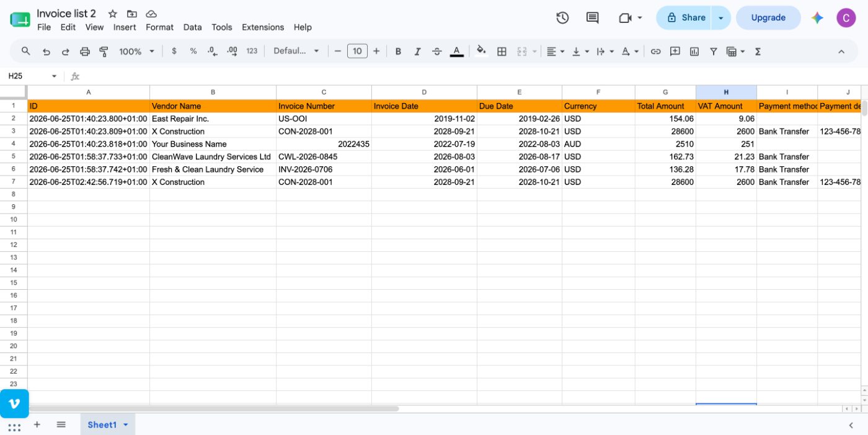
Task: Show side panel with bottom chevron
Action: [x=851, y=425]
